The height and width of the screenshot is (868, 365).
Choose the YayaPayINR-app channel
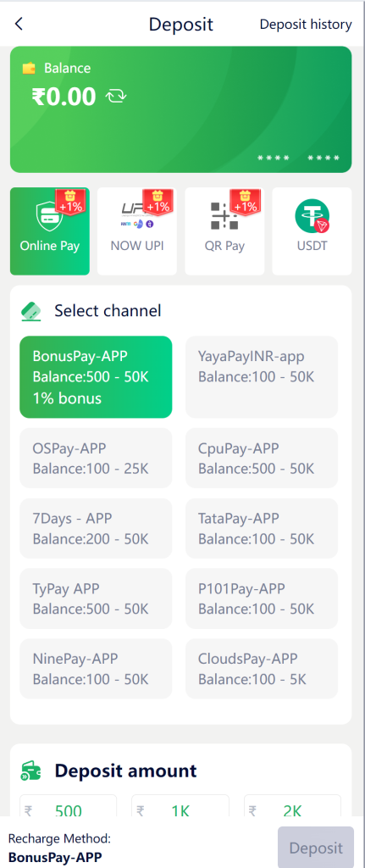click(x=262, y=377)
